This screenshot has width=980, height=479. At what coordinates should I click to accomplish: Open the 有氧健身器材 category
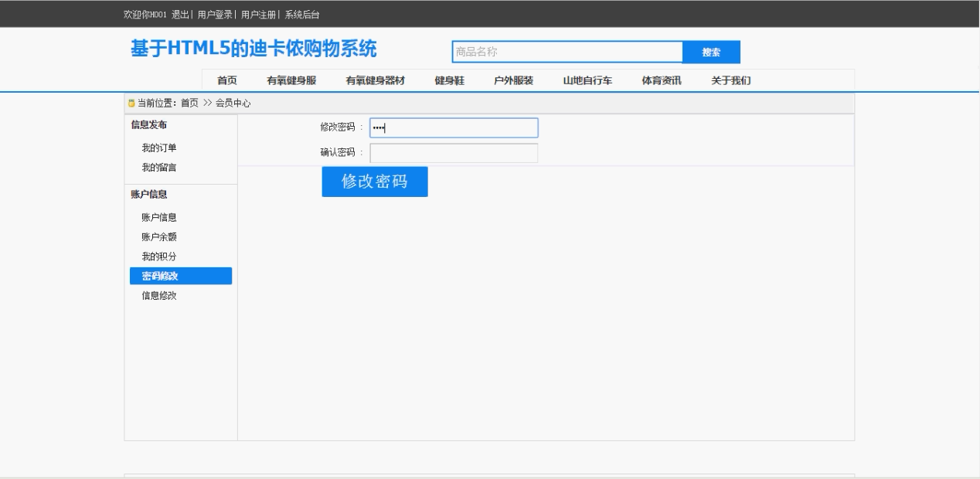375,80
